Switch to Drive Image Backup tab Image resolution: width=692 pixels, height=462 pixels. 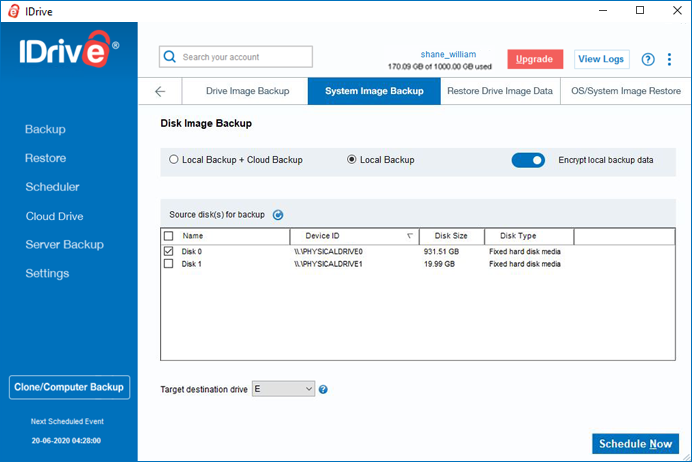245,91
